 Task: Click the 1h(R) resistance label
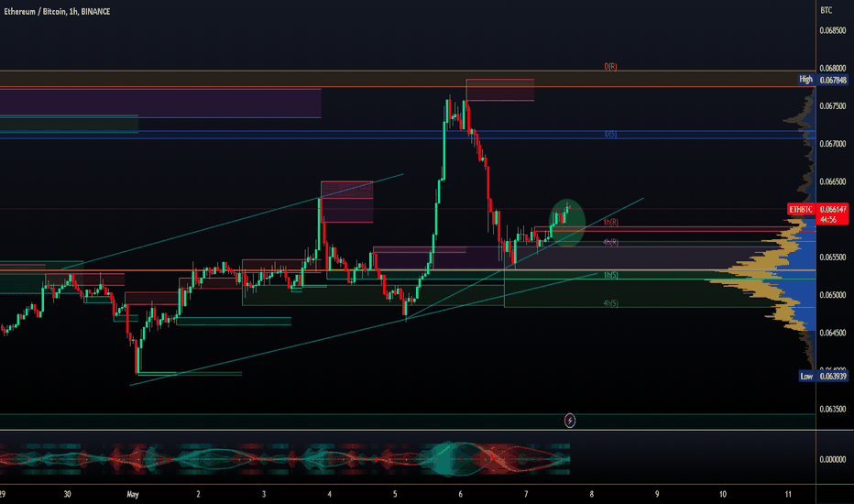pyautogui.click(x=610, y=223)
